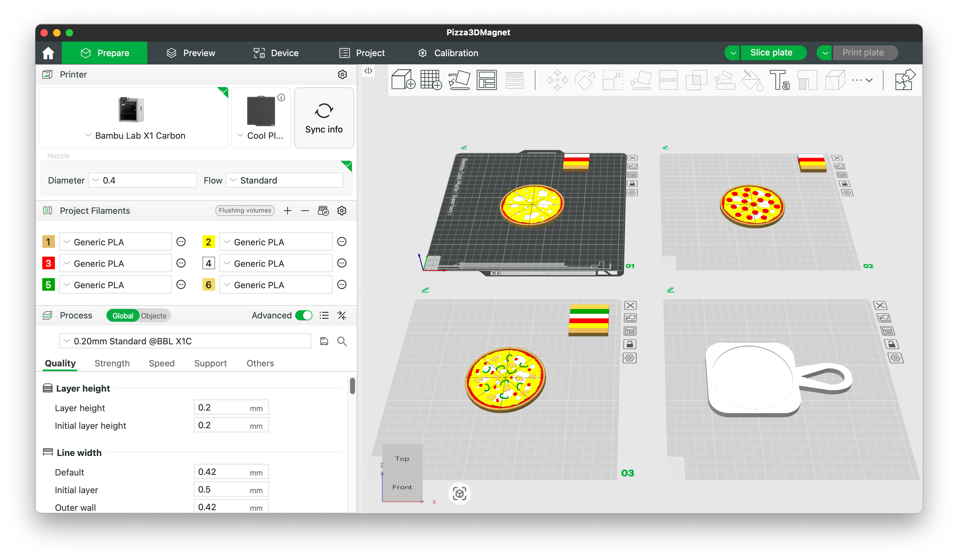Open the 0.20mm Standard @BBL X1C preset dropdown

tap(185, 341)
